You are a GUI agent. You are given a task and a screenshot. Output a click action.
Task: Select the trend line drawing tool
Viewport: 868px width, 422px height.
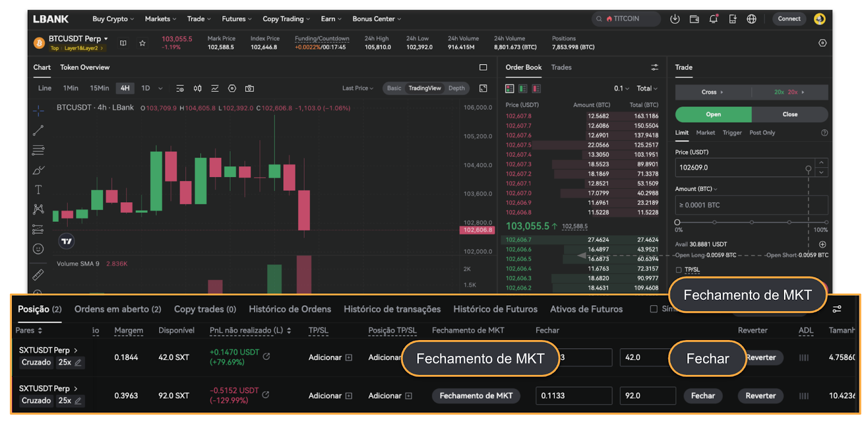[x=38, y=130]
